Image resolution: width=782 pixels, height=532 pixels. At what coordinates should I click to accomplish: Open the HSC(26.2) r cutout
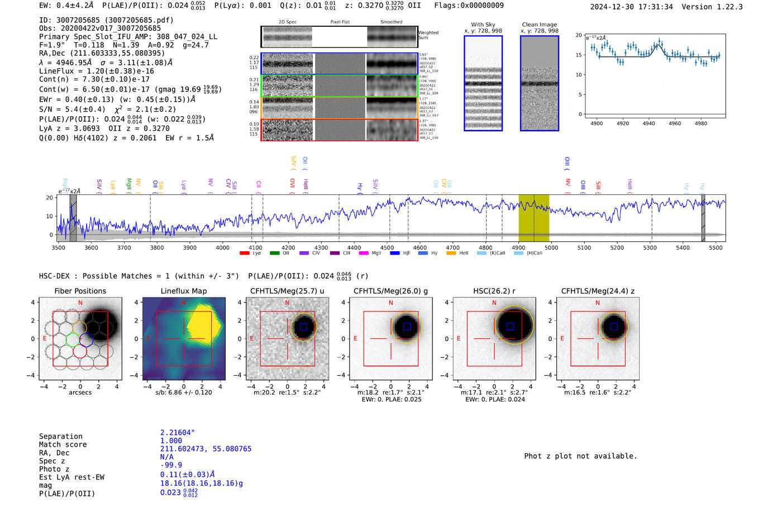[x=494, y=338]
